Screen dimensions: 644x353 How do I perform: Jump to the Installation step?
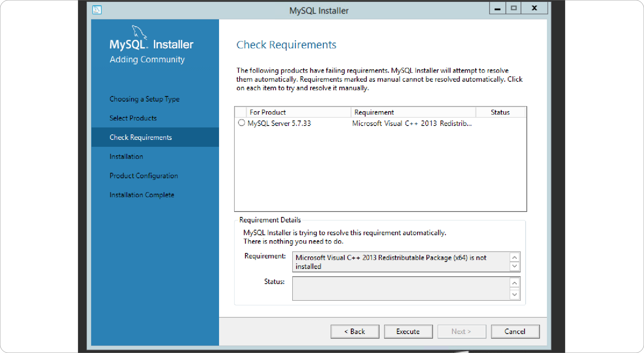pos(126,156)
